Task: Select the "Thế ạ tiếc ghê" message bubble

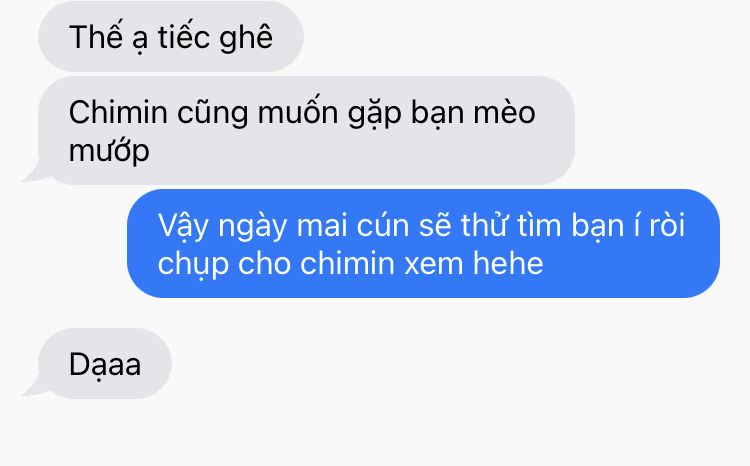Action: click(171, 36)
